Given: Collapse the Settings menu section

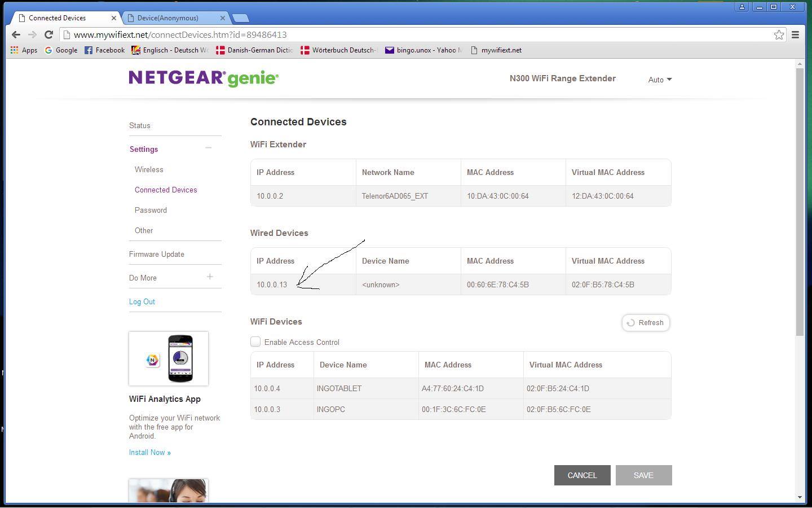Looking at the screenshot, I should coord(209,148).
